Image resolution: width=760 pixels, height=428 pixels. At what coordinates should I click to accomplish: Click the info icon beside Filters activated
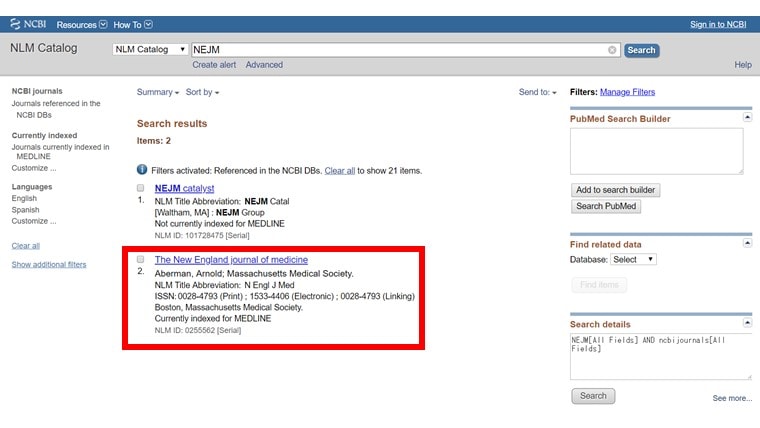coord(142,170)
